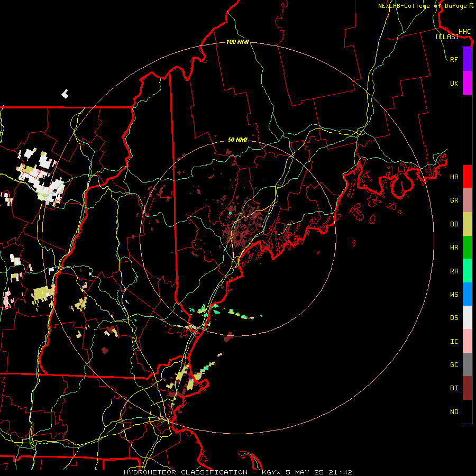Click the 'RF' legend label
Viewport: 476px width, 476px height.
(x=454, y=59)
